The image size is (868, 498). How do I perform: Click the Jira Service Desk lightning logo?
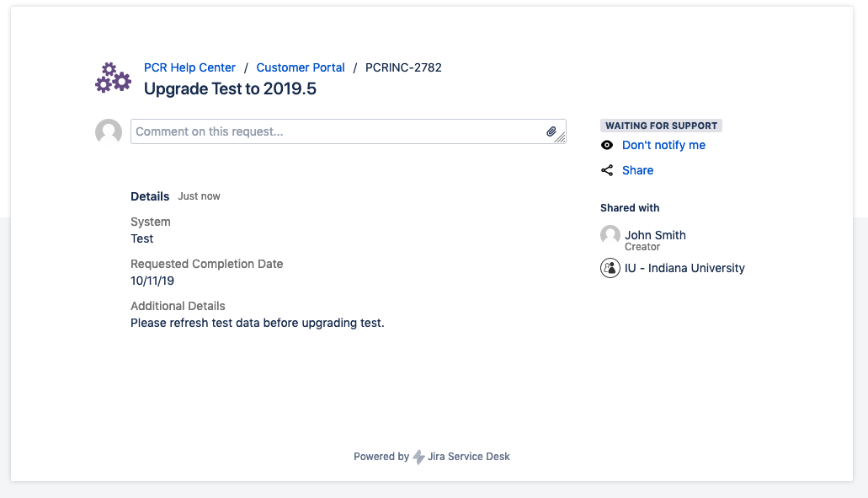(418, 457)
